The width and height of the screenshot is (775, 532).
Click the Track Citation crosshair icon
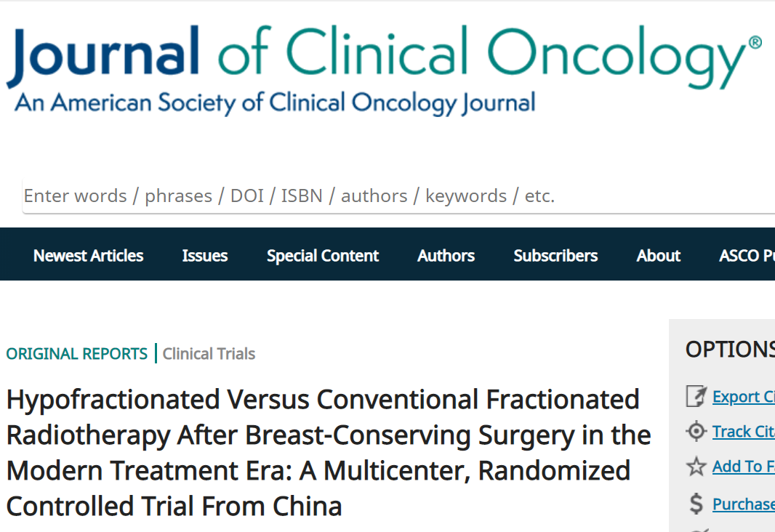tap(696, 432)
